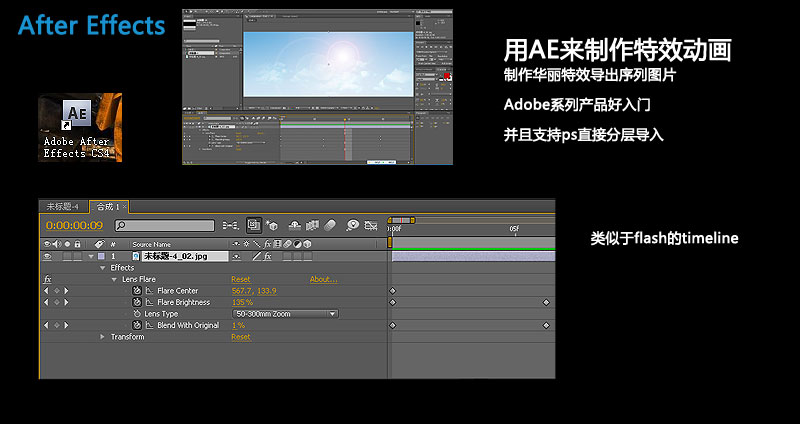The image size is (800, 424).
Task: Click the About... link for Lens Flare
Action: pos(323,279)
